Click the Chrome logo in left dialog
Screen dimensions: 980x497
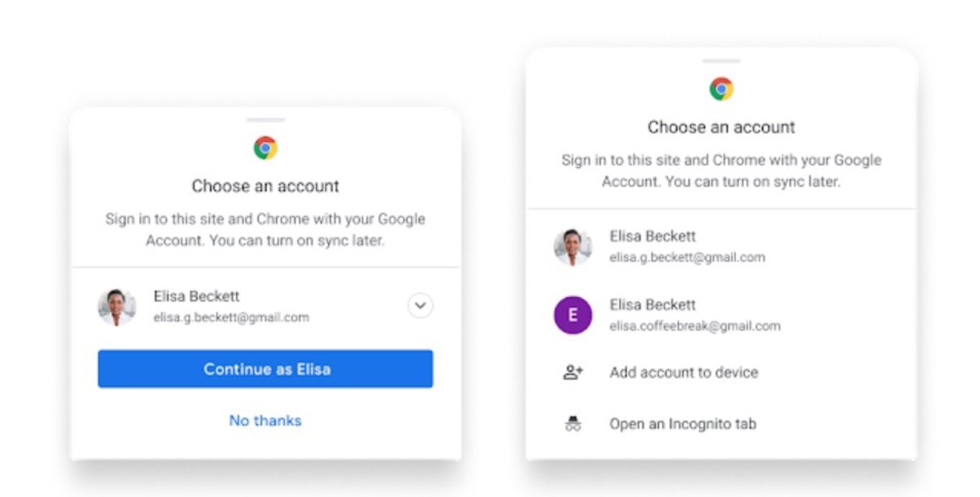tap(265, 148)
